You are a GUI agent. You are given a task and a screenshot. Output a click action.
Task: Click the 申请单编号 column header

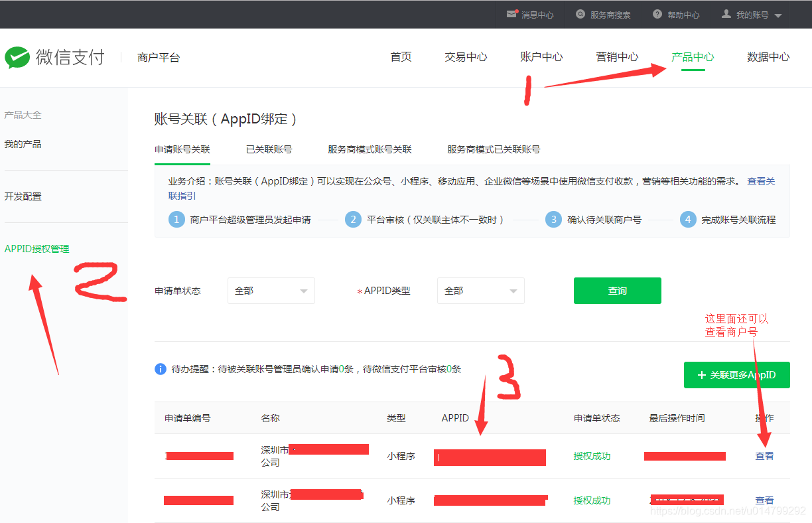(188, 418)
